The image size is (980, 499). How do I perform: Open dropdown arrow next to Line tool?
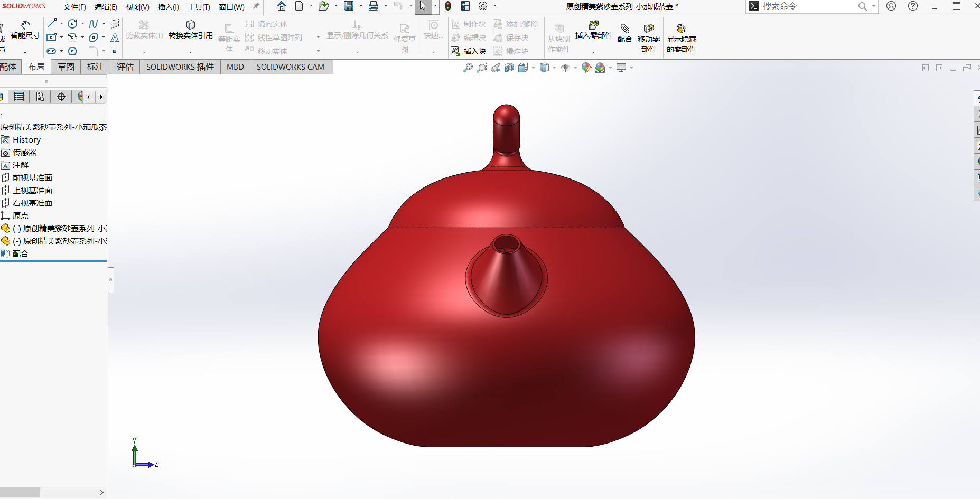click(61, 24)
